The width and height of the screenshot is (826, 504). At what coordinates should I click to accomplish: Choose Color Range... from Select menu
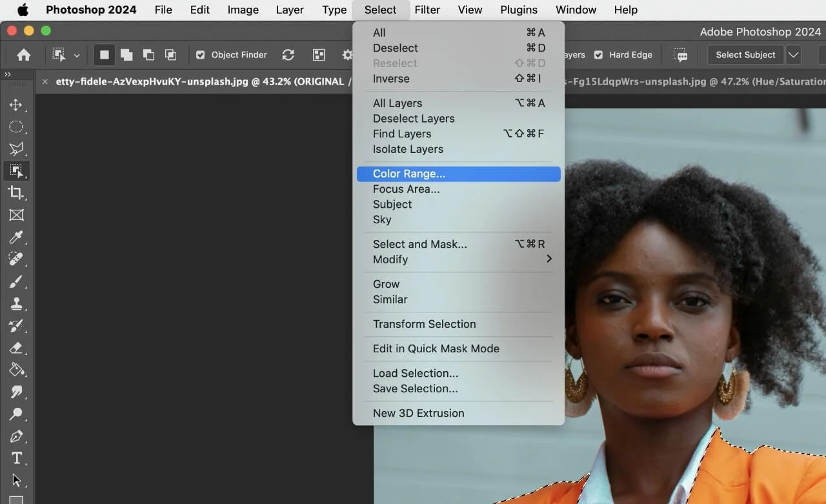pyautogui.click(x=459, y=174)
